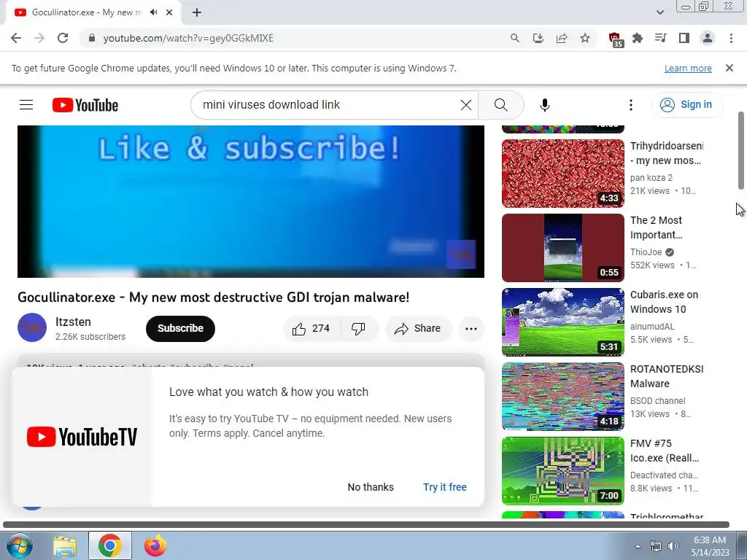
Task: Open Chrome three-dot menu
Action: coord(731,38)
